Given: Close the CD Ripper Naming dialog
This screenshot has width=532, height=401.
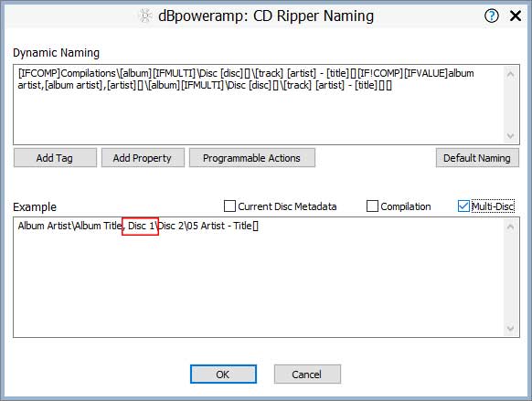Looking at the screenshot, I should tap(516, 16).
